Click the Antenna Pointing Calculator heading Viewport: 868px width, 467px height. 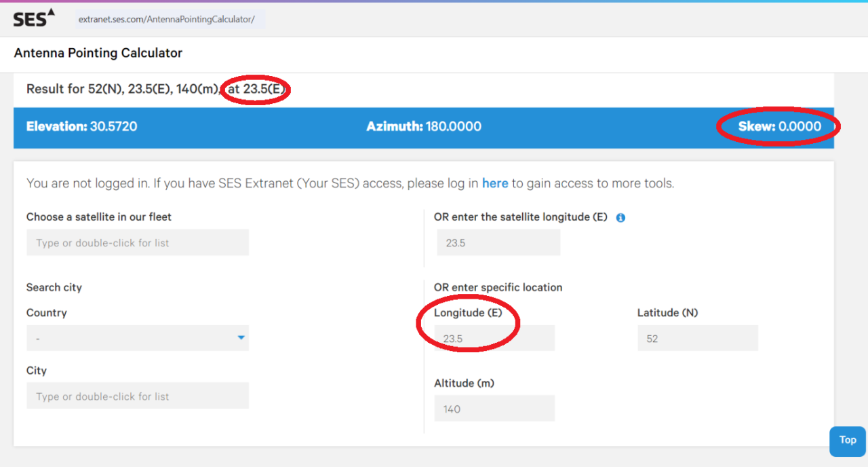point(98,53)
